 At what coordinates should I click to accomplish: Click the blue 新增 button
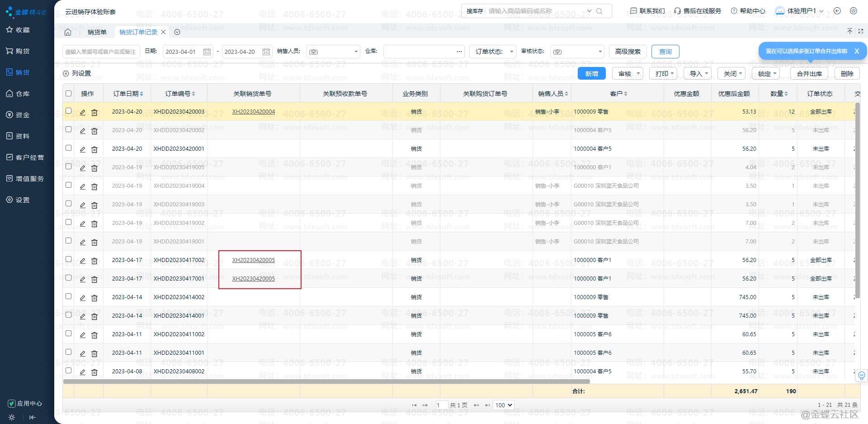coord(591,74)
